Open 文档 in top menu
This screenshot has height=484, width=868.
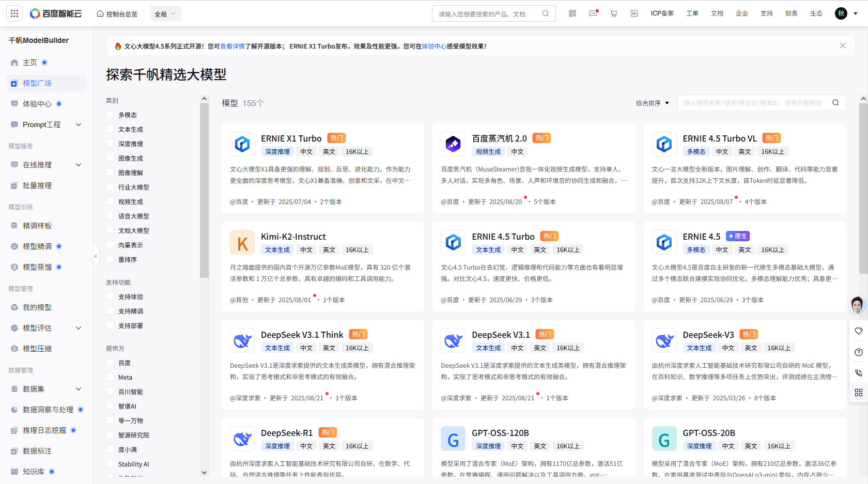(717, 13)
